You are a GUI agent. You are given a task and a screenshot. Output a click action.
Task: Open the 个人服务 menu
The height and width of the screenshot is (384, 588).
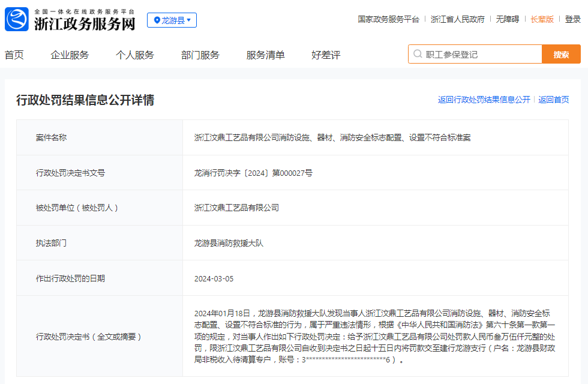(x=135, y=55)
